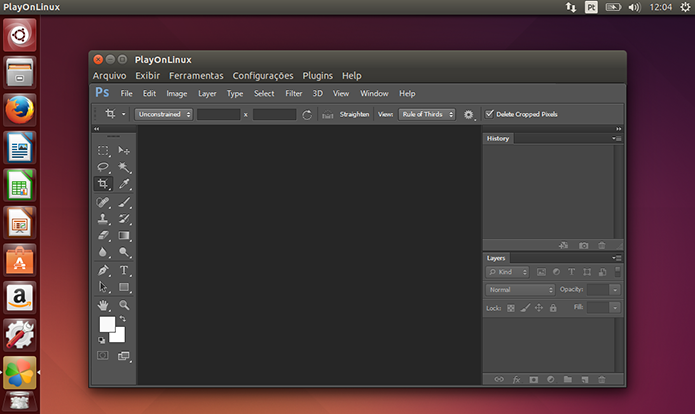Toggle adjustment layer filter in Layers
Screen dimensions: 695x414
click(x=556, y=272)
